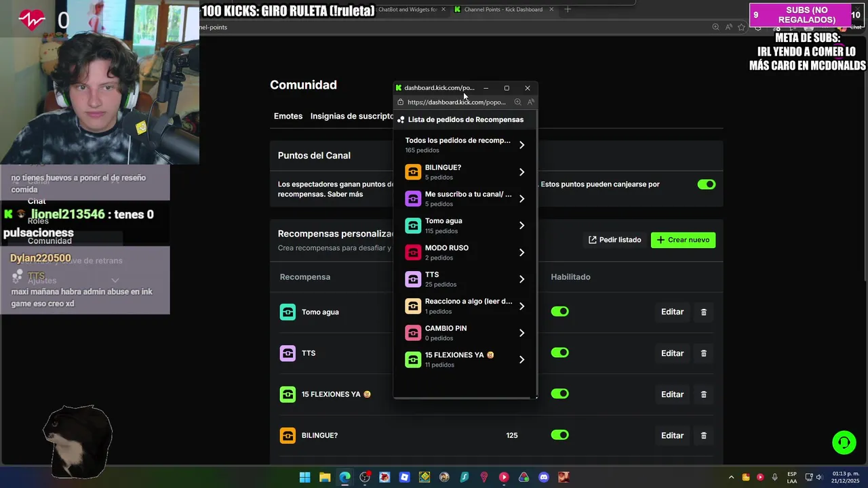Open Microsoft Edge from taskbar
The width and height of the screenshot is (868, 488).
[345, 477]
